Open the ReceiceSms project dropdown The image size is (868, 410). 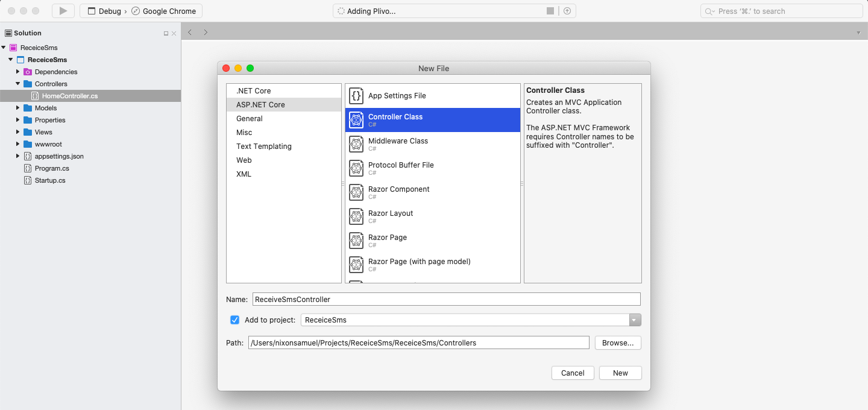634,320
